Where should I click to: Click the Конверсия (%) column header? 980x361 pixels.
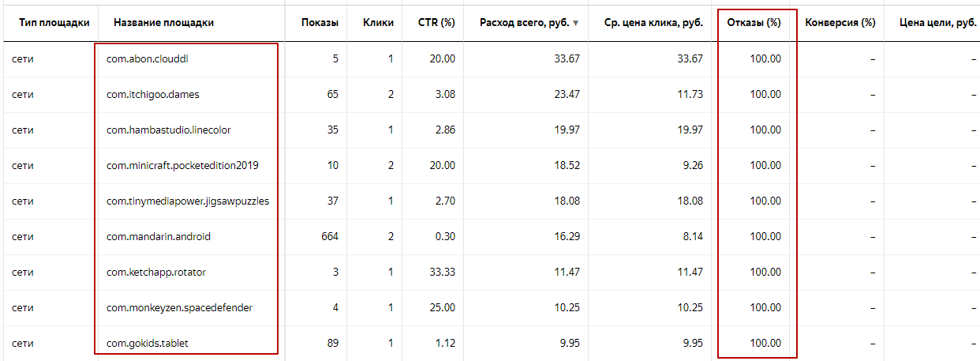coord(840,23)
